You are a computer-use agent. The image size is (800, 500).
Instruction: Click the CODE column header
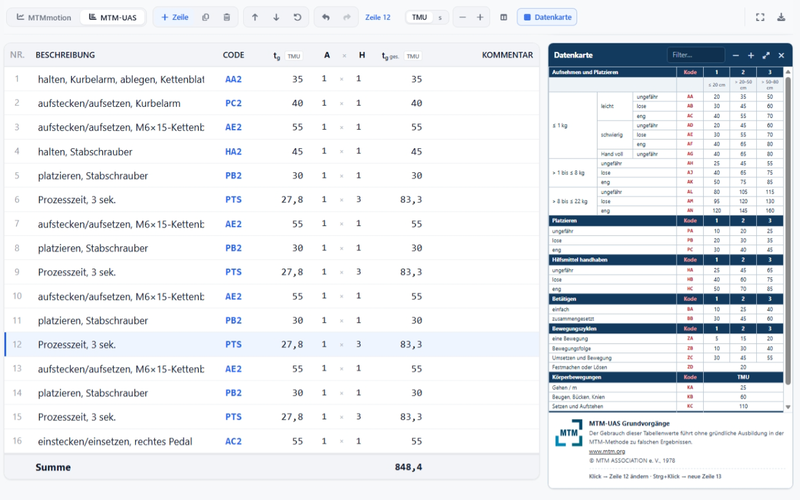point(233,55)
